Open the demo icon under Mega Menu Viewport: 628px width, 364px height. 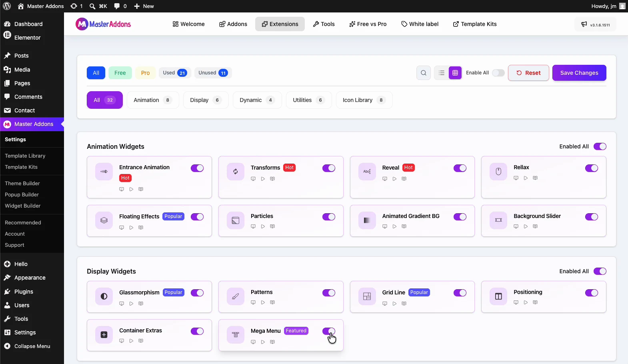(253, 342)
